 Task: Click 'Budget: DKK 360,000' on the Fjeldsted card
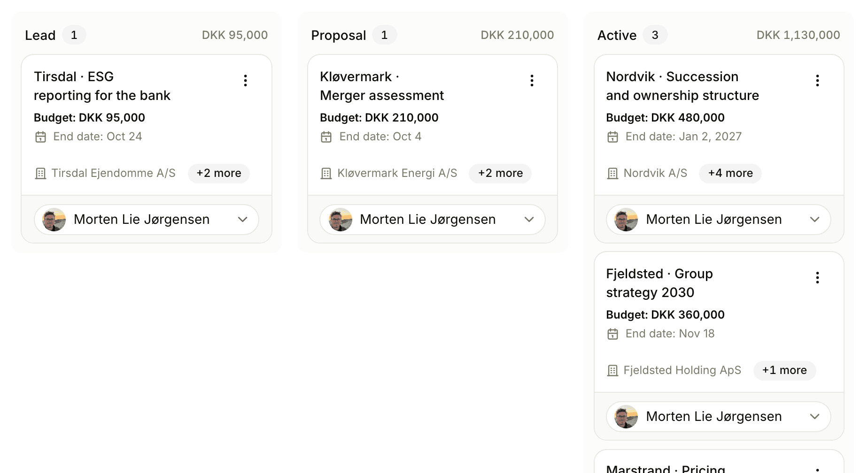[x=665, y=314]
